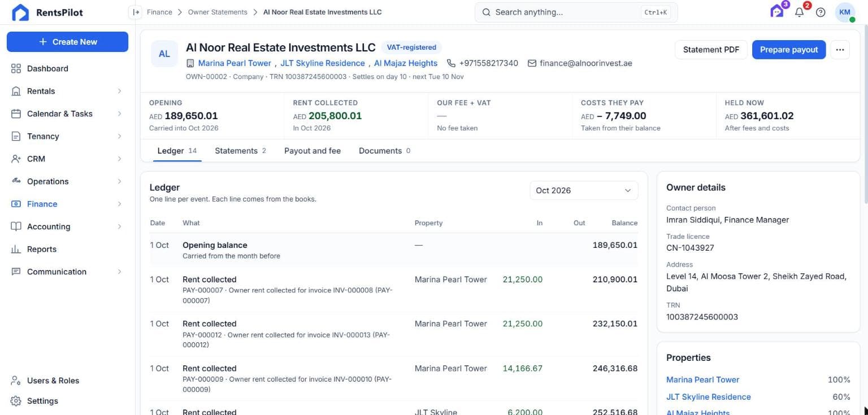Expand the Accounting sidebar chevron

point(119,226)
